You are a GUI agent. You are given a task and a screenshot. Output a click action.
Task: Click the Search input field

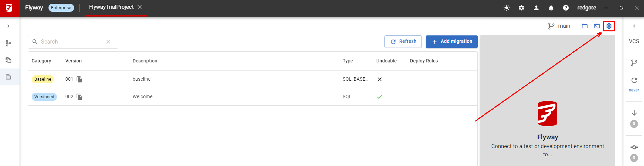[x=71, y=42]
